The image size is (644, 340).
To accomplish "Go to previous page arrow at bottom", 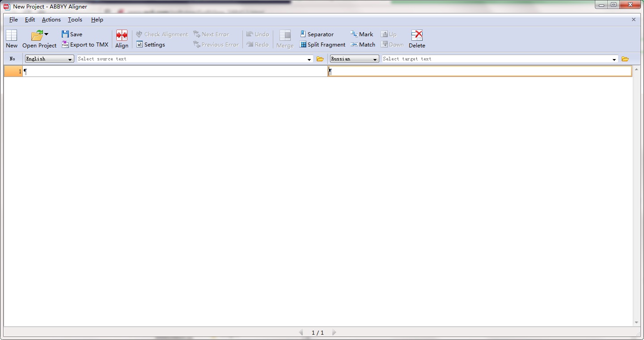I will tap(301, 332).
